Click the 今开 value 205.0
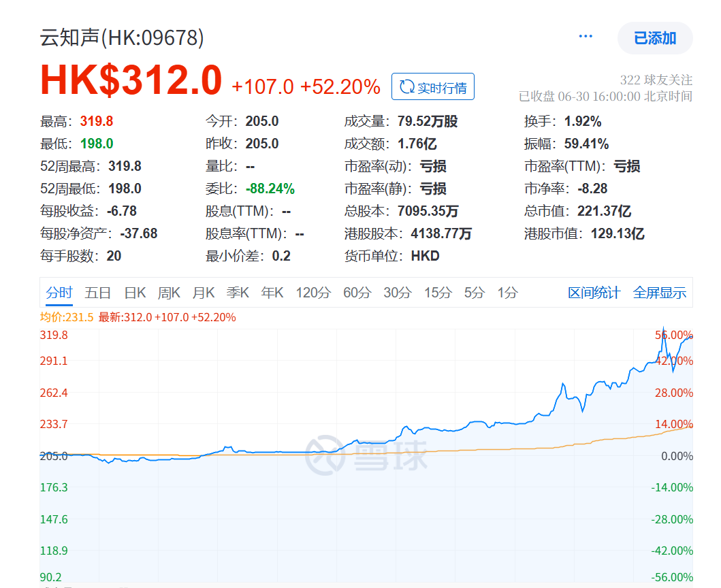 (x=262, y=121)
